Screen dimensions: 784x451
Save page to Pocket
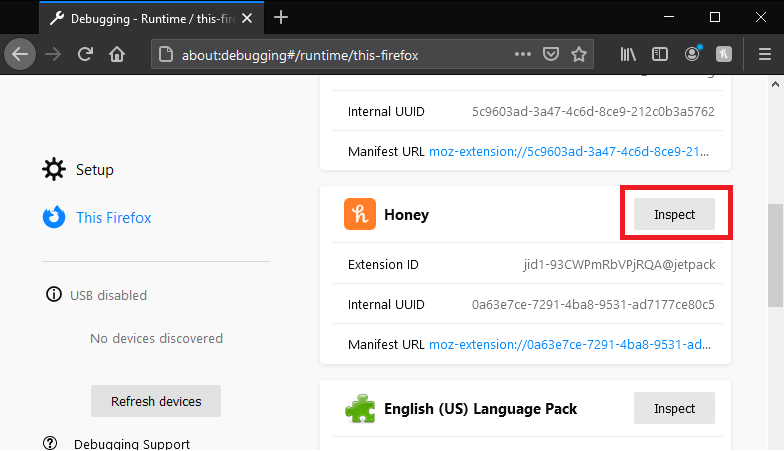pyautogui.click(x=550, y=54)
